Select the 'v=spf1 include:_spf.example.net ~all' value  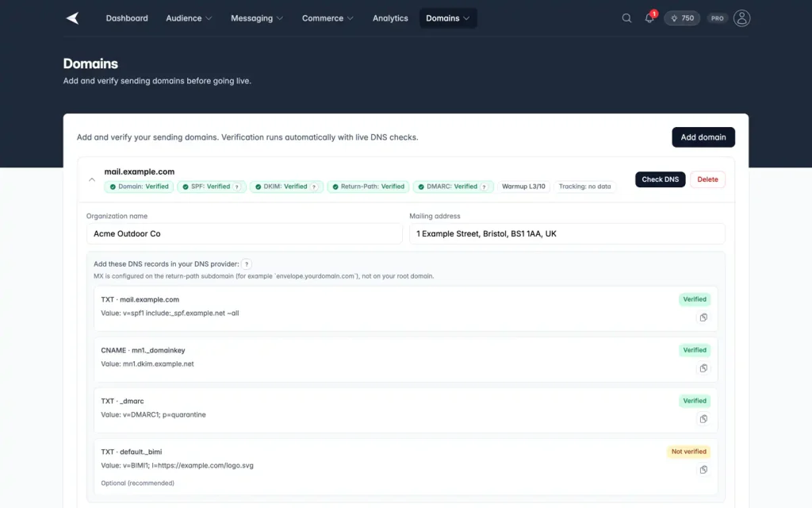pyautogui.click(x=181, y=313)
